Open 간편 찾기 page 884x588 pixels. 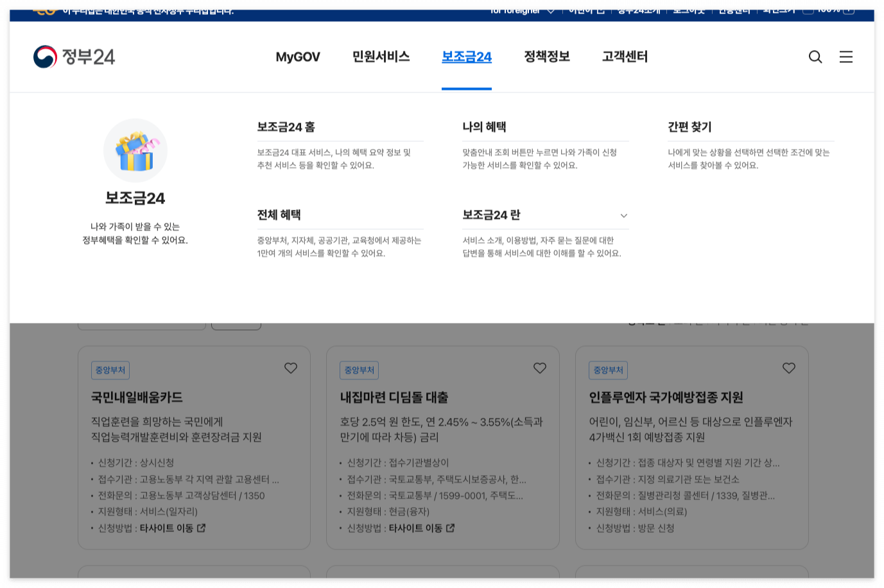689,126
